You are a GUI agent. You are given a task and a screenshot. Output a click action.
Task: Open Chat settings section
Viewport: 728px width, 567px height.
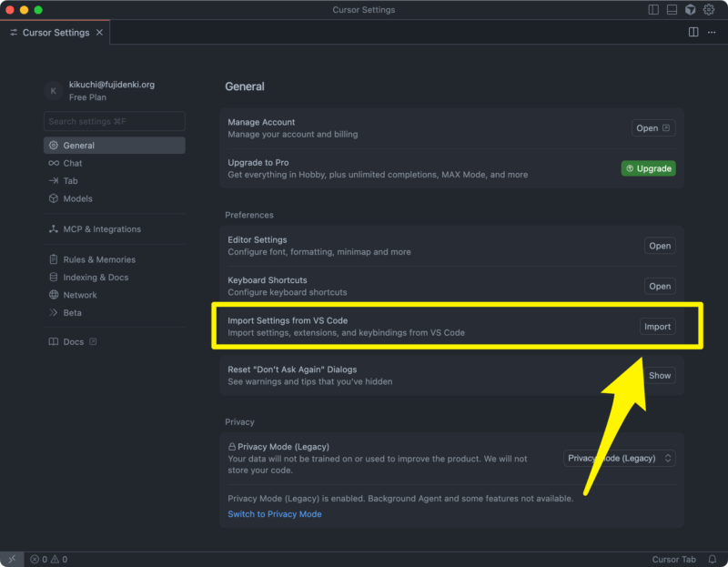click(x=115, y=163)
